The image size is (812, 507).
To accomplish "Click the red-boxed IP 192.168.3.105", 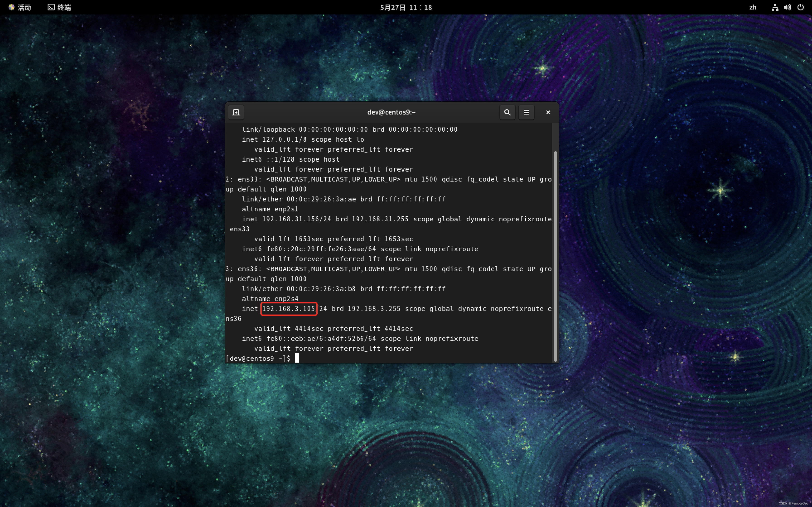I will point(289,309).
